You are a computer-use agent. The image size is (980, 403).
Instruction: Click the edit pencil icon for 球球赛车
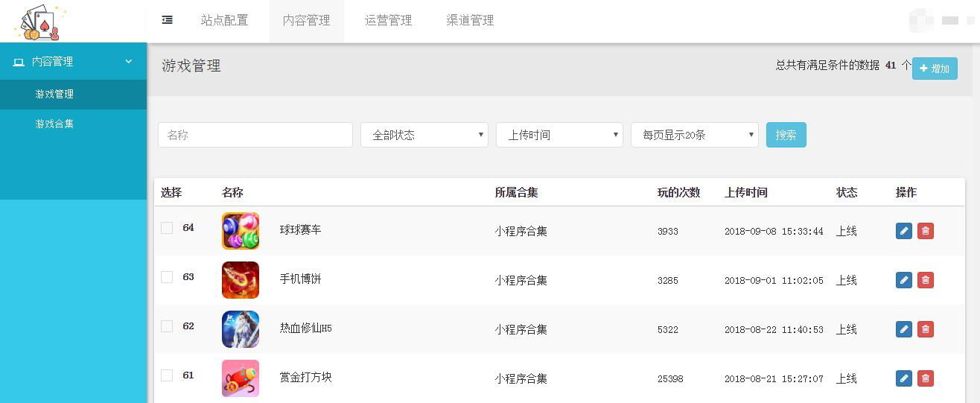click(x=903, y=231)
